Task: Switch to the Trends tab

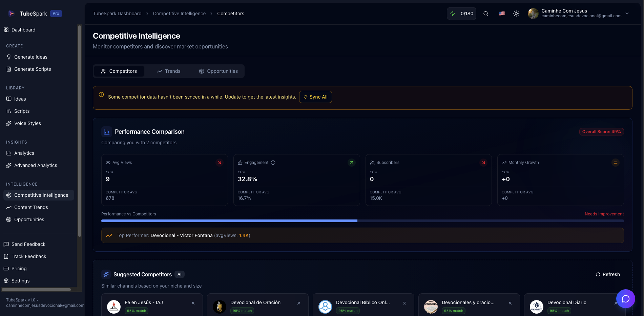Action: tap(169, 71)
